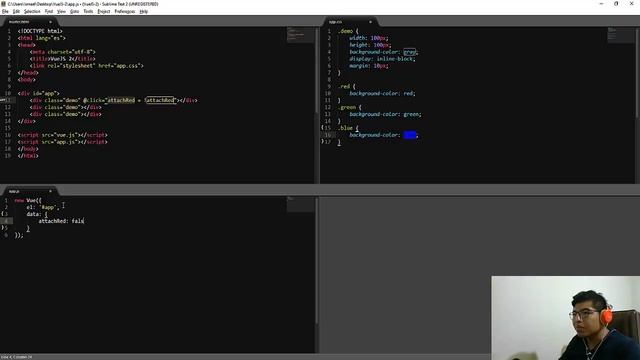Viewport: 640px width, 360px height.
Task: Click the @click attachRed div line
Action: click(113, 100)
